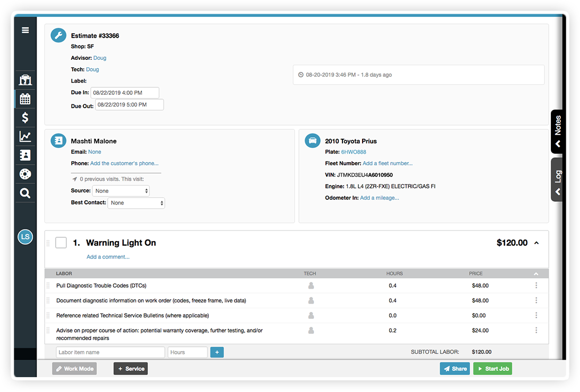Collapse the Warning Light On service via its chevron
This screenshot has height=392, width=580.
tap(536, 242)
